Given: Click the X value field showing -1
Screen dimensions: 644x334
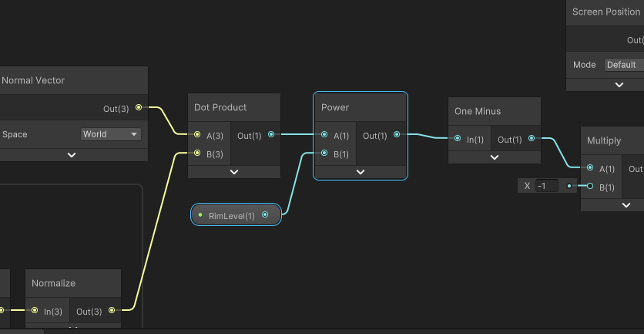Looking at the screenshot, I should (x=547, y=186).
